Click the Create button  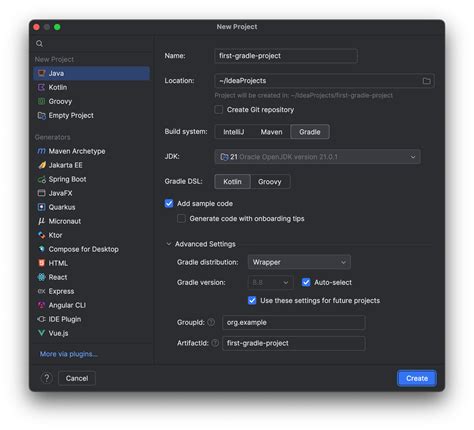coord(417,378)
